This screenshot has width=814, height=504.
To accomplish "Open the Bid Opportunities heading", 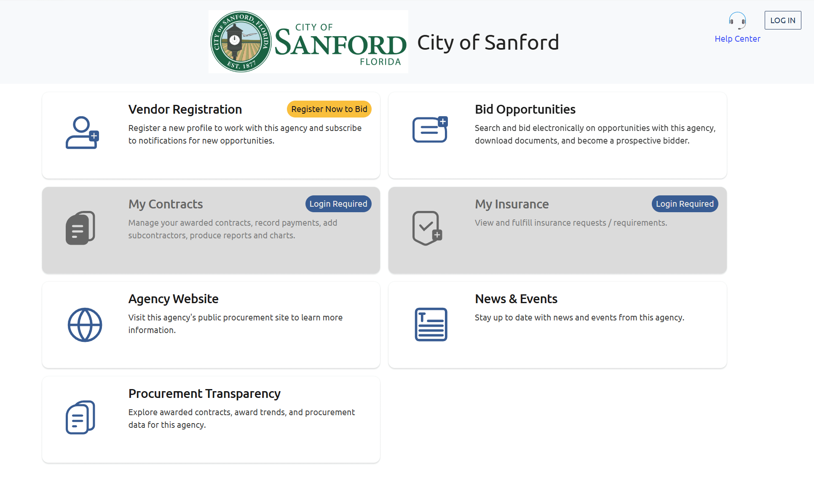I will (525, 109).
